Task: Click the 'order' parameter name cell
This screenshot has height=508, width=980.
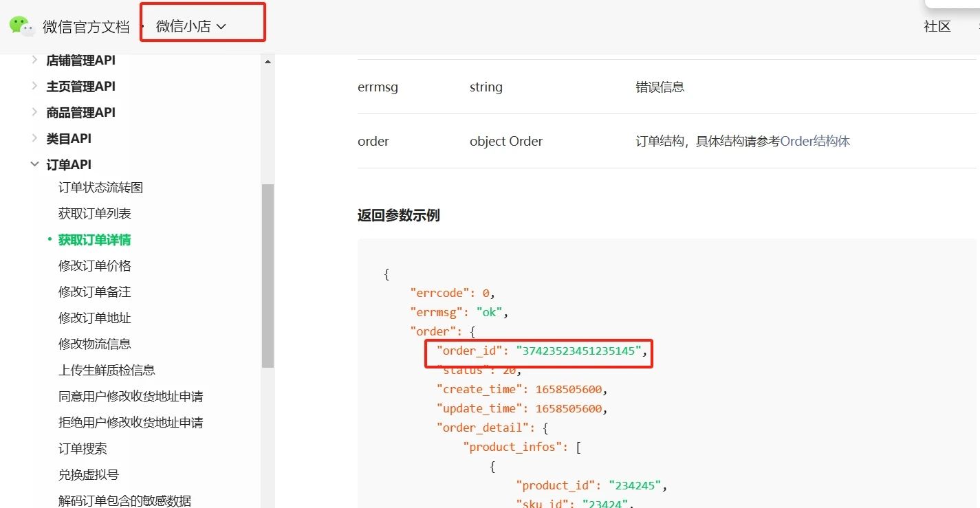Action: [373, 142]
